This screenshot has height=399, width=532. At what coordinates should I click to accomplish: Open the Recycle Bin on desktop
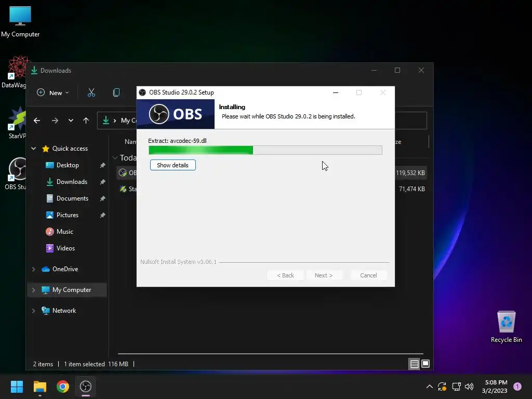pyautogui.click(x=506, y=327)
